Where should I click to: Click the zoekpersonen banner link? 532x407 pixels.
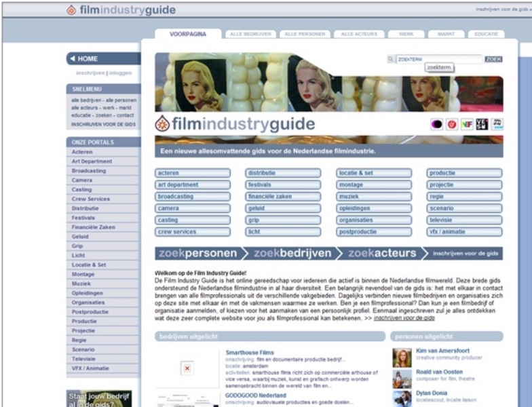pos(198,254)
